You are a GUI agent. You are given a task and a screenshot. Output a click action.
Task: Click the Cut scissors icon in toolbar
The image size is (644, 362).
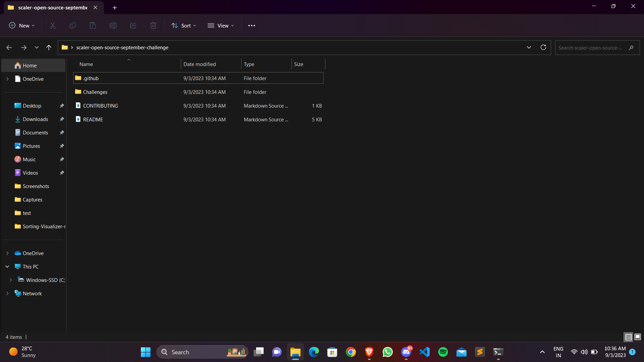tap(53, 25)
